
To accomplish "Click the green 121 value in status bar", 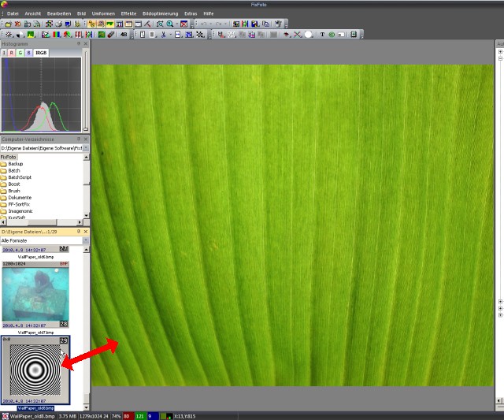I will click(140, 417).
